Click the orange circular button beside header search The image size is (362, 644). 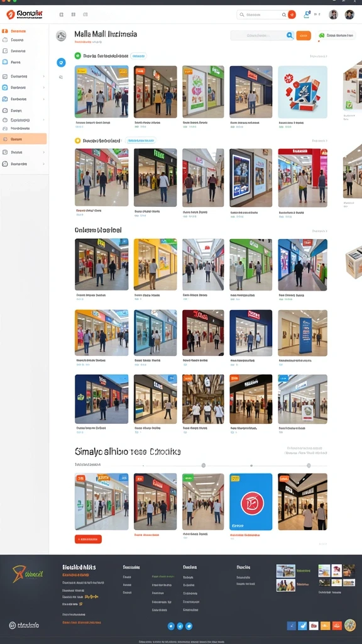pyautogui.click(x=292, y=14)
